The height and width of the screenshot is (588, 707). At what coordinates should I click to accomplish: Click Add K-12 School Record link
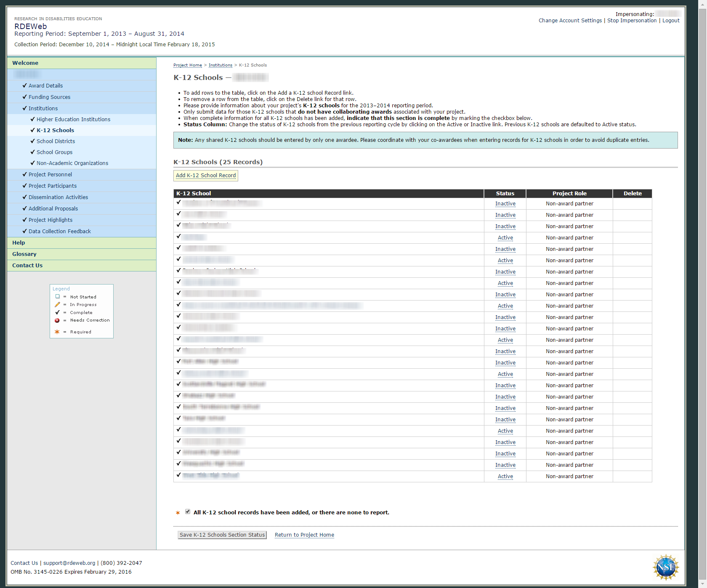click(x=206, y=176)
